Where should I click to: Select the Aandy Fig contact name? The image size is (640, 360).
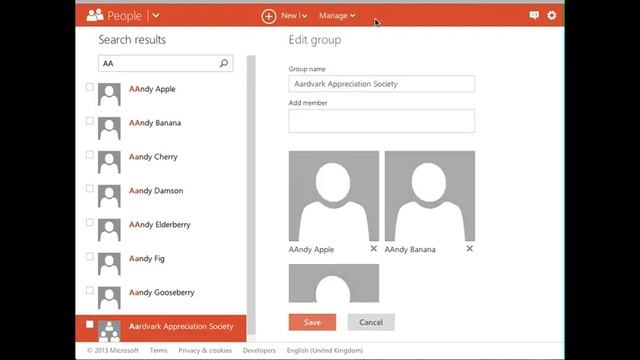[147, 258]
